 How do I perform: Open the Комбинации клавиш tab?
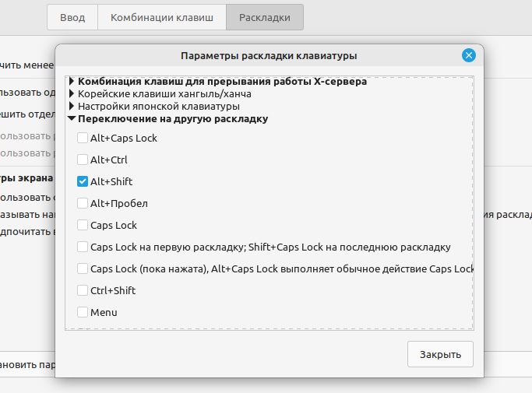coord(161,17)
